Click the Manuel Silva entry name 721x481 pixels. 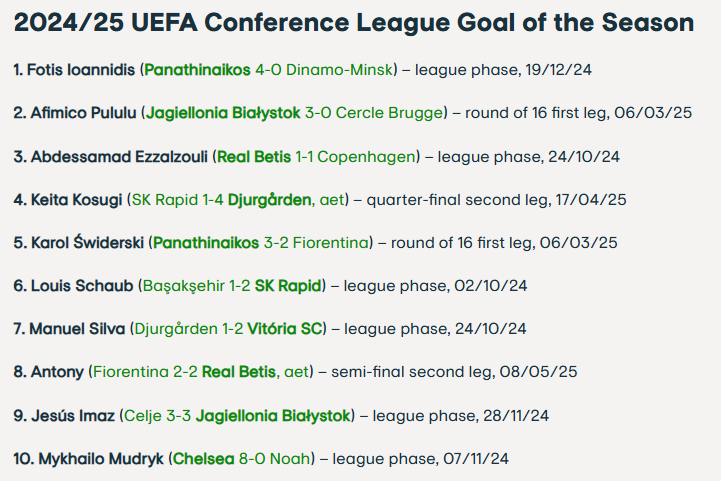point(77,329)
